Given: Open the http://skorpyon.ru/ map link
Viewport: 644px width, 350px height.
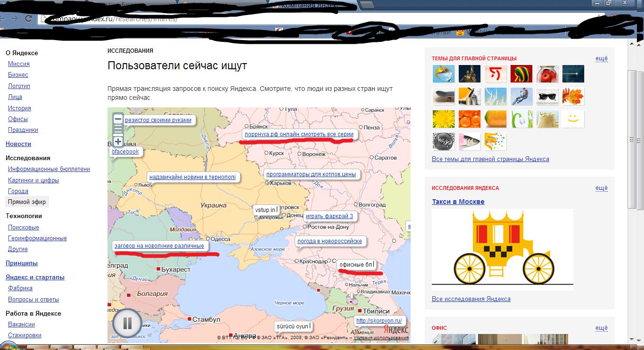Looking at the screenshot, I should click(379, 321).
